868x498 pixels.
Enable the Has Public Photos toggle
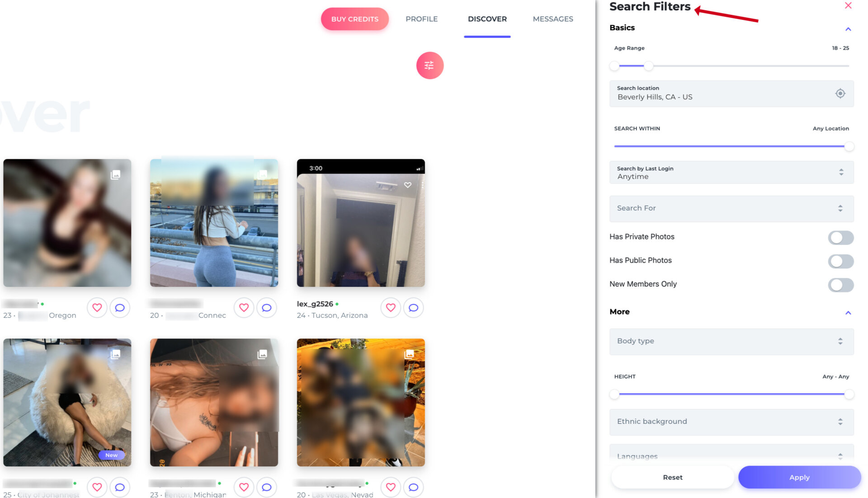[840, 261]
